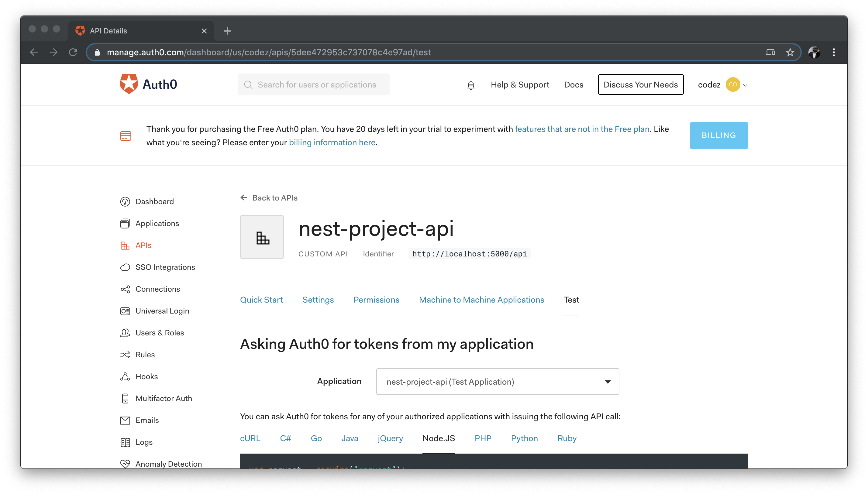
Task: Bookmark page with the star icon
Action: (790, 52)
